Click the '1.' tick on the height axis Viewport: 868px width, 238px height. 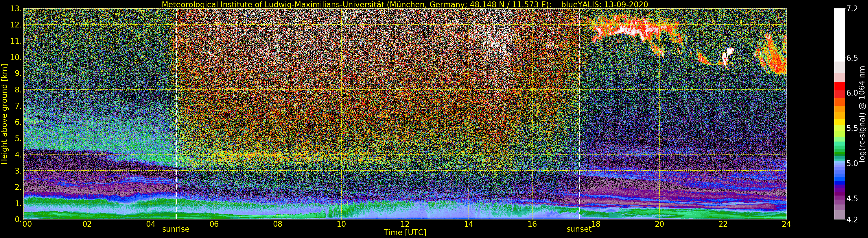(18, 203)
